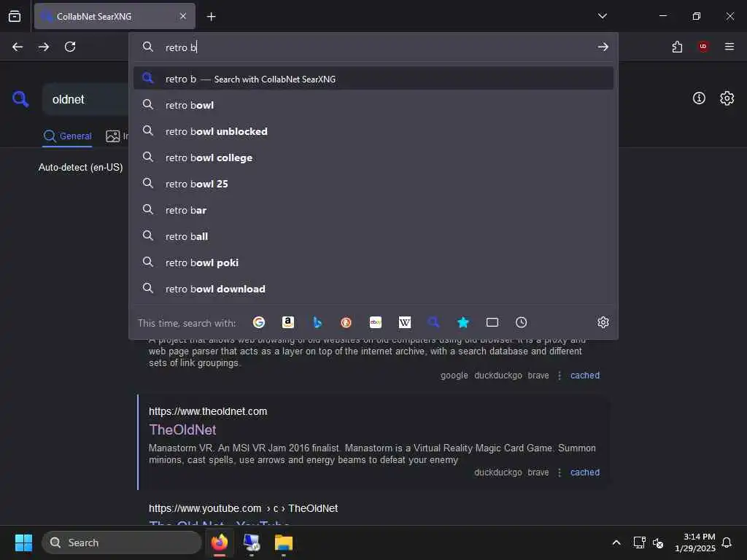This screenshot has height=560, width=747.
Task: Close the CollabNet SearXNG tab
Action: click(x=183, y=16)
